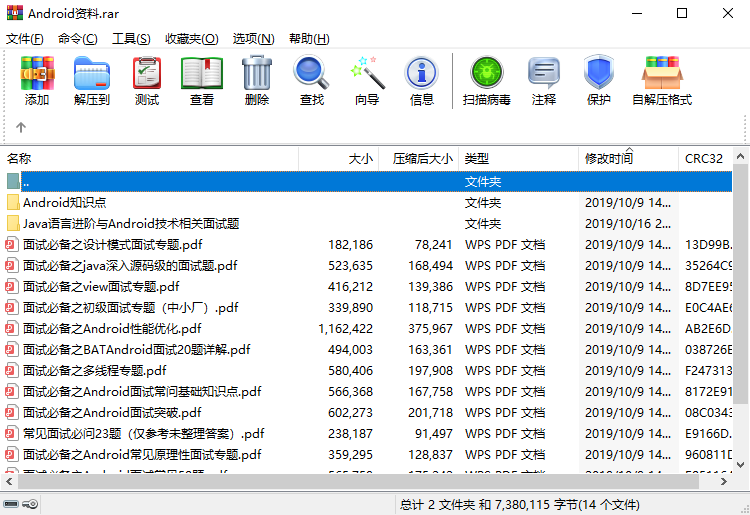Select 面试必备之java深入源码级的面试题.pdf
Screen dimensions: 750x515
coord(130,266)
